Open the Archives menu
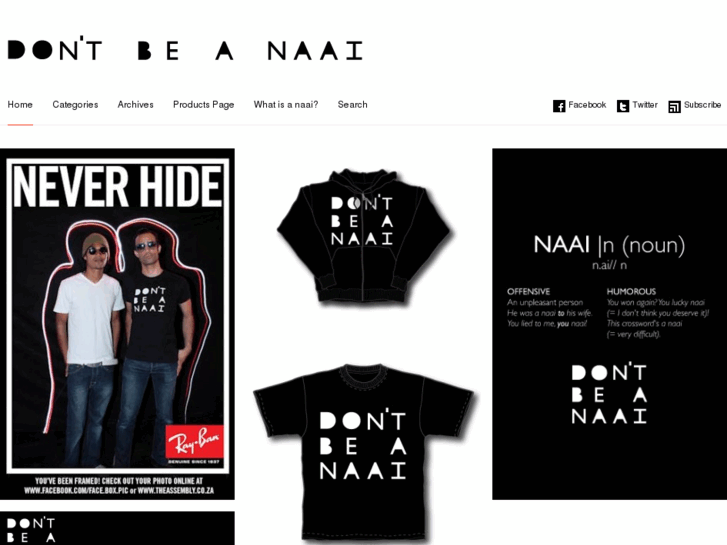The image size is (727, 545). coord(135,104)
